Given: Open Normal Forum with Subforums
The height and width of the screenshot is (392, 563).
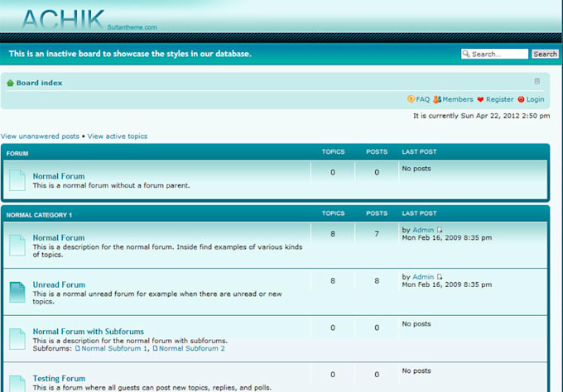Looking at the screenshot, I should tap(89, 332).
